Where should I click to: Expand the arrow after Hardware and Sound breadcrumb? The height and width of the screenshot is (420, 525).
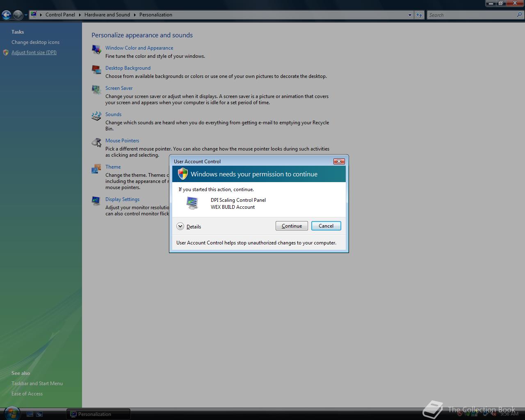(x=135, y=15)
